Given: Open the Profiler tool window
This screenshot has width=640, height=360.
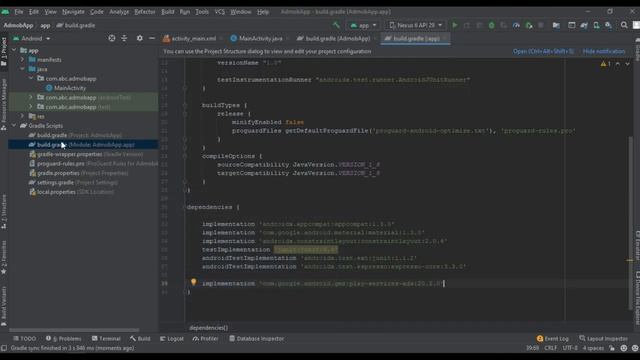Looking at the screenshot, I should [x=206, y=339].
